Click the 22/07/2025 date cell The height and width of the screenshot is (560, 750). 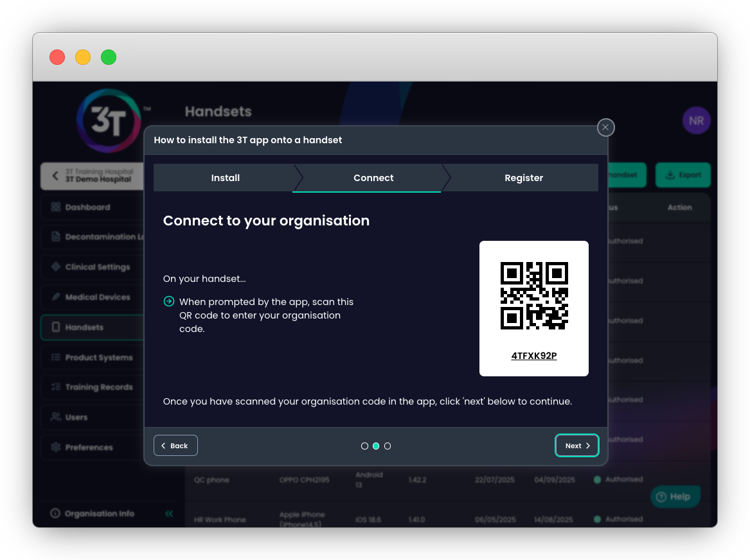495,480
